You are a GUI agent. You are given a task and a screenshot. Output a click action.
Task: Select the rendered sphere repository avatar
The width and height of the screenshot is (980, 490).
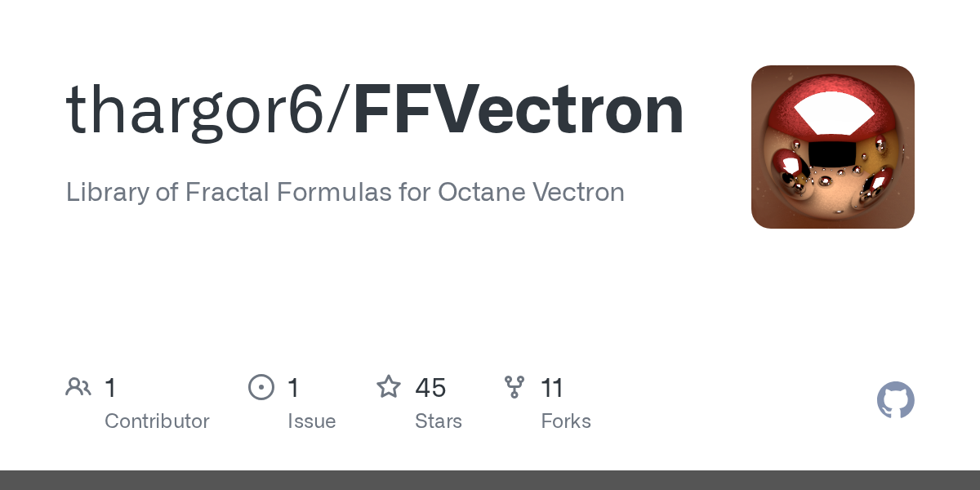[833, 147]
